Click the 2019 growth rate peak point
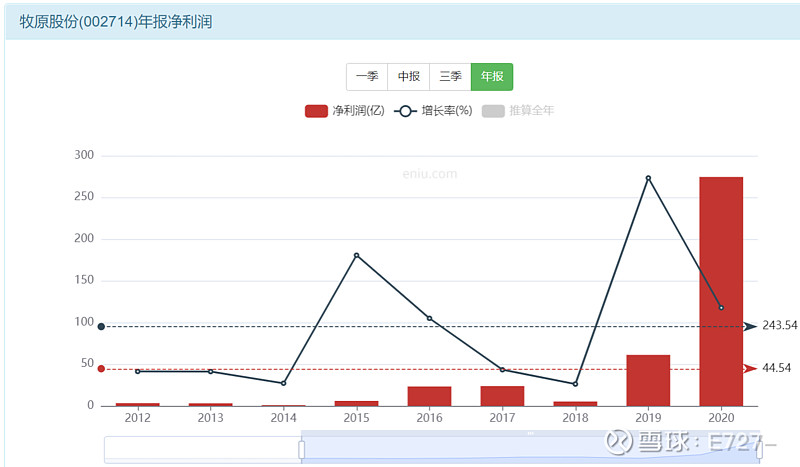 click(648, 178)
